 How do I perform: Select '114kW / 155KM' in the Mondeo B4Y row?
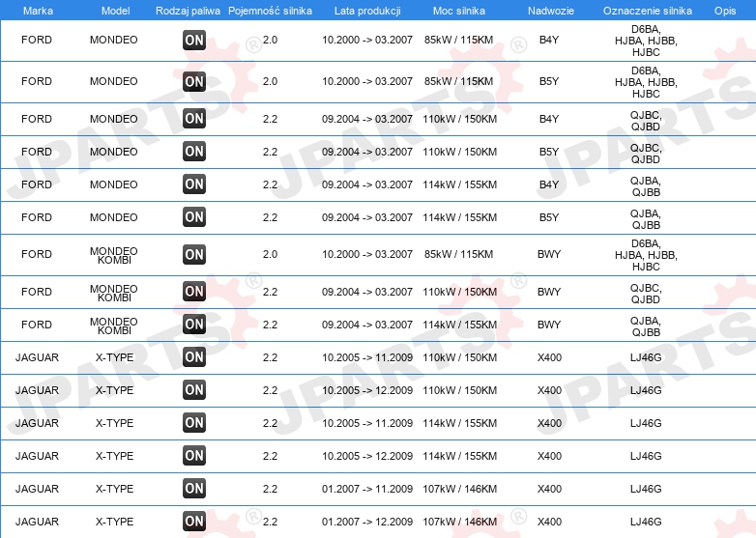click(460, 184)
